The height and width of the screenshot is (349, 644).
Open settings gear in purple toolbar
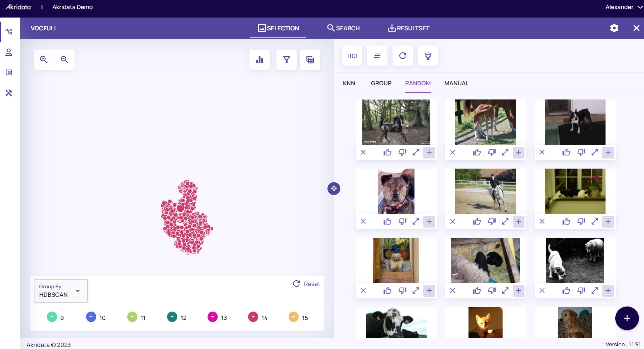coord(614,28)
